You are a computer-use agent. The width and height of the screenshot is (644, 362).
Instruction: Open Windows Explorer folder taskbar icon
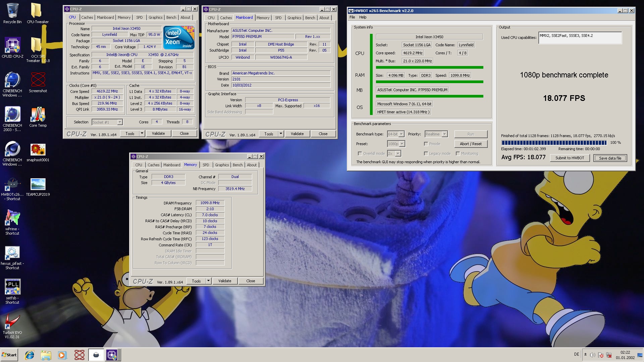(x=46, y=355)
